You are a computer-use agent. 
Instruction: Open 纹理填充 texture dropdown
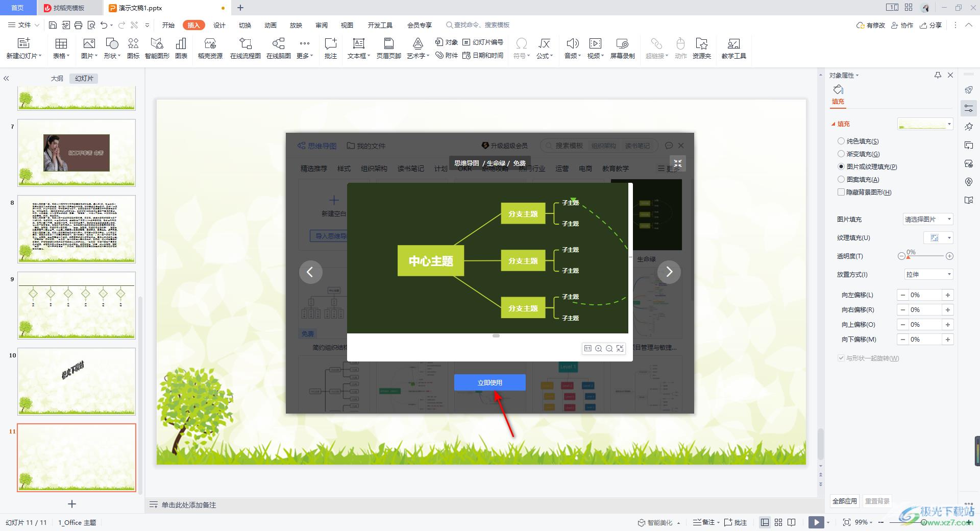tap(939, 237)
